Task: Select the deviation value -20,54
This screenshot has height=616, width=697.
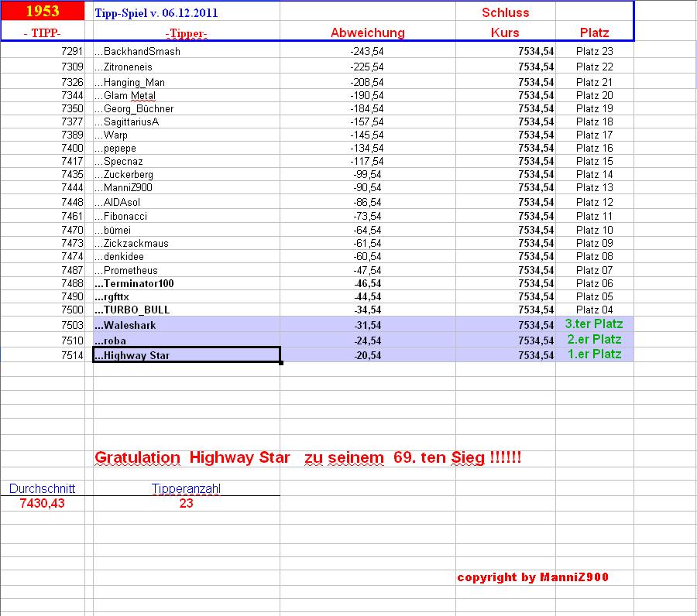Action: (368, 355)
